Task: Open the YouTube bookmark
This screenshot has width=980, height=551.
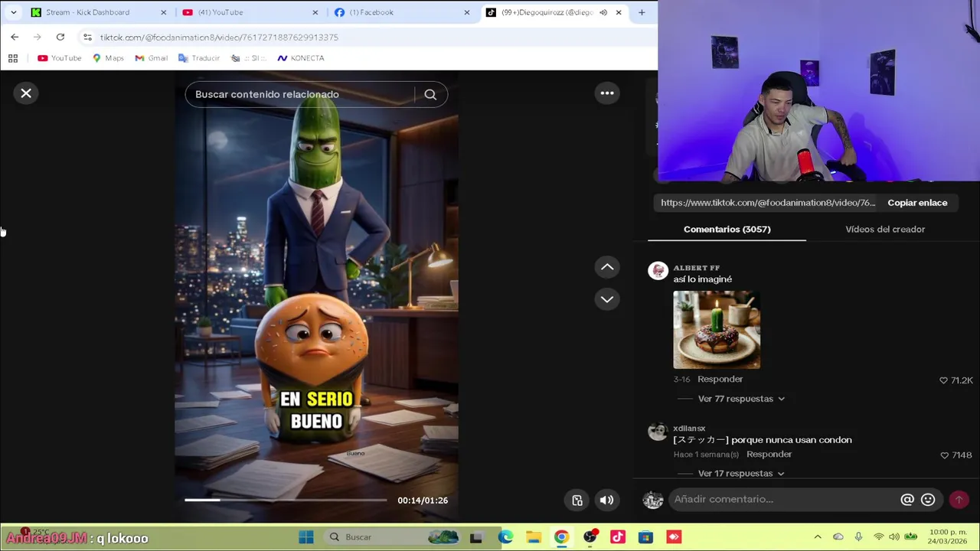Action: coord(60,58)
